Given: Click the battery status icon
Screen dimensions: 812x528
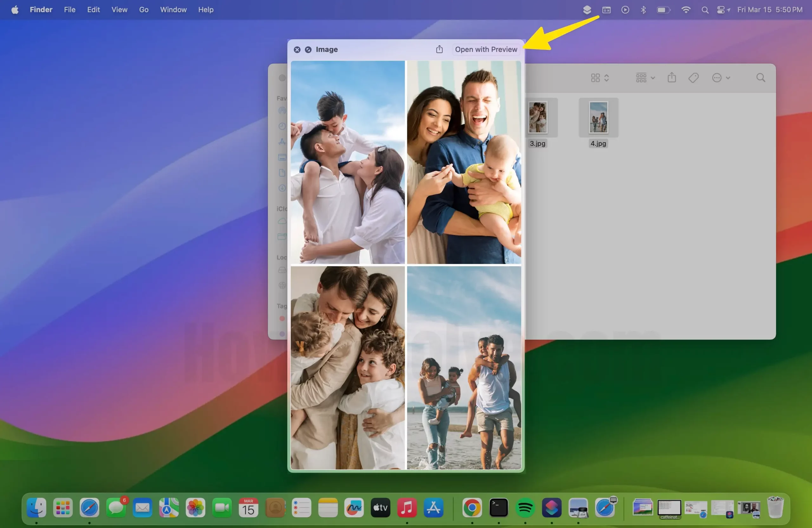Looking at the screenshot, I should tap(664, 10).
